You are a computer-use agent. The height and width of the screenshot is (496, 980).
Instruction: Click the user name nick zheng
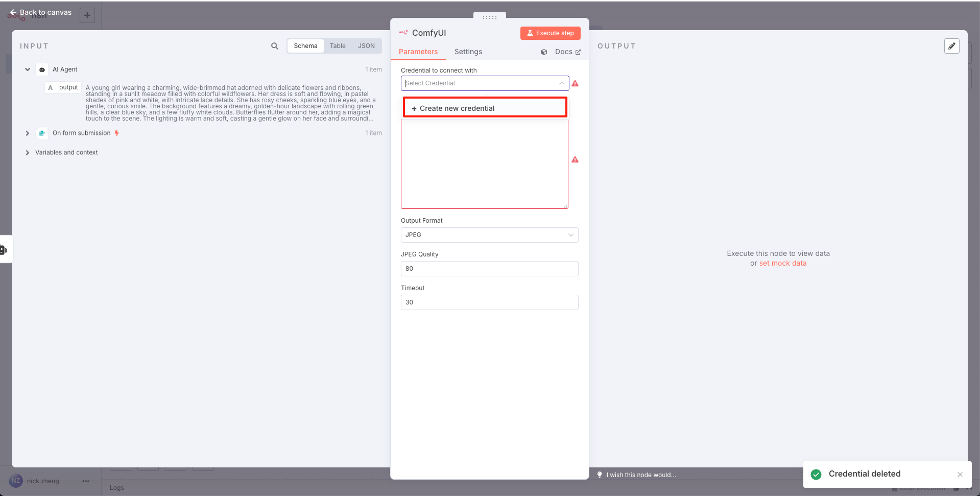tap(43, 481)
